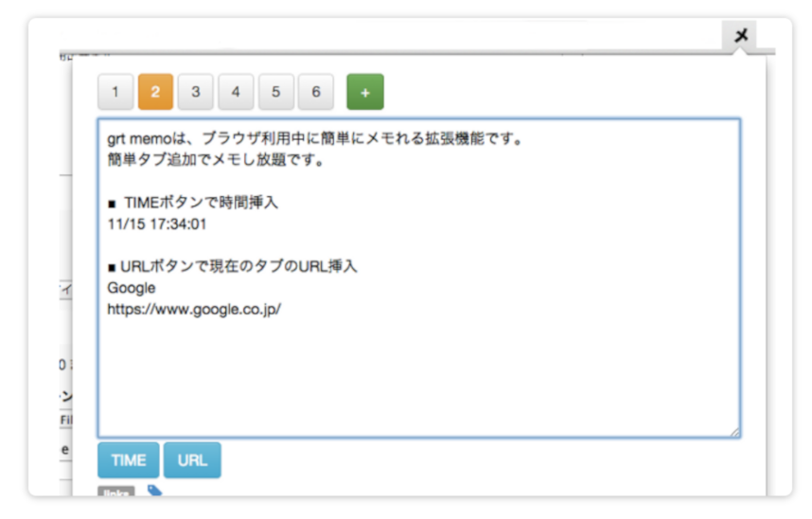The image size is (812, 519).
Task: Open memo tab 6
Action: coord(316,92)
